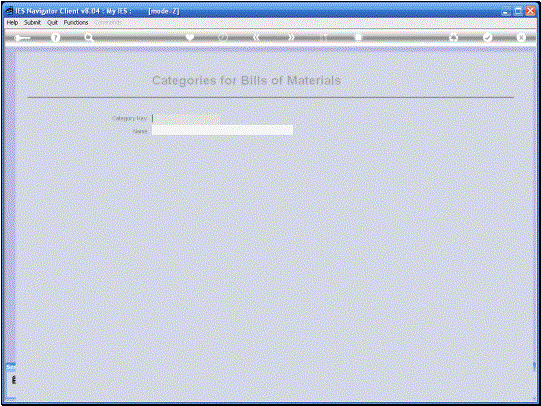Click the checkmark accept icon in toolbar

[487, 37]
